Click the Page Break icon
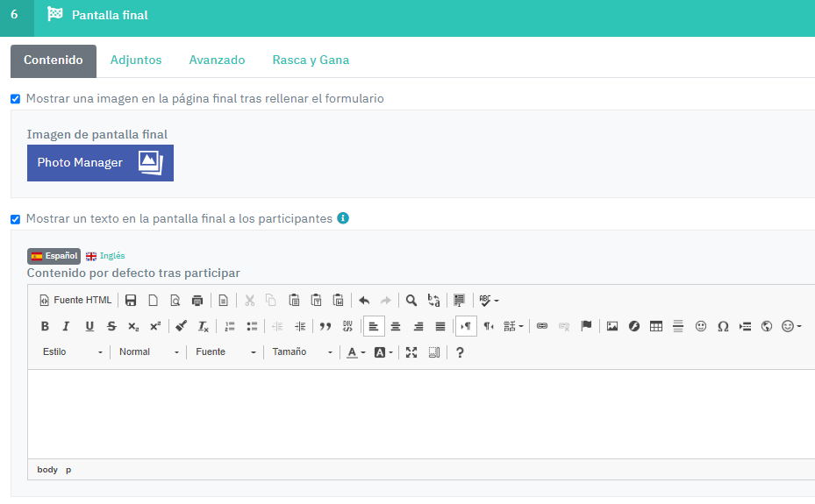The image size is (815, 504). (746, 326)
